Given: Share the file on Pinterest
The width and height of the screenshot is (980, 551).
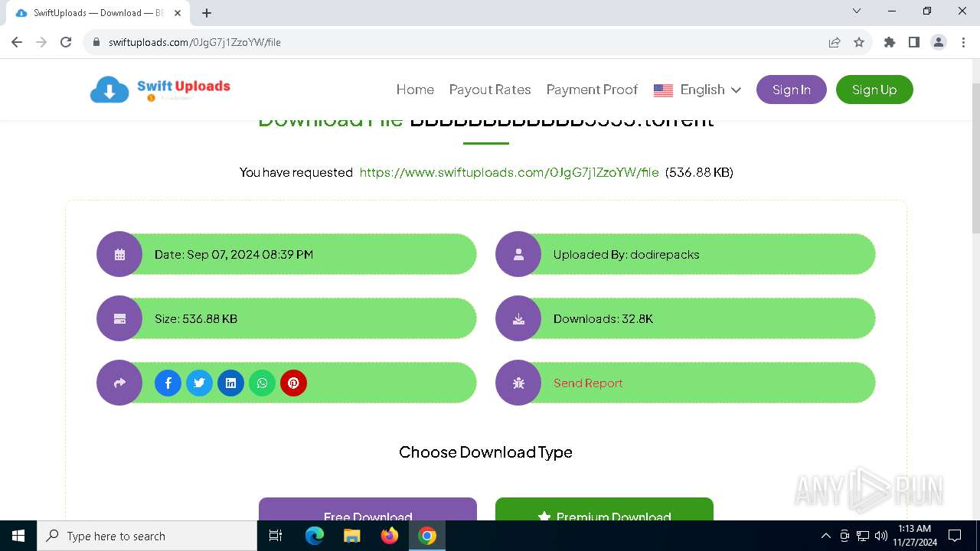Looking at the screenshot, I should coord(293,383).
